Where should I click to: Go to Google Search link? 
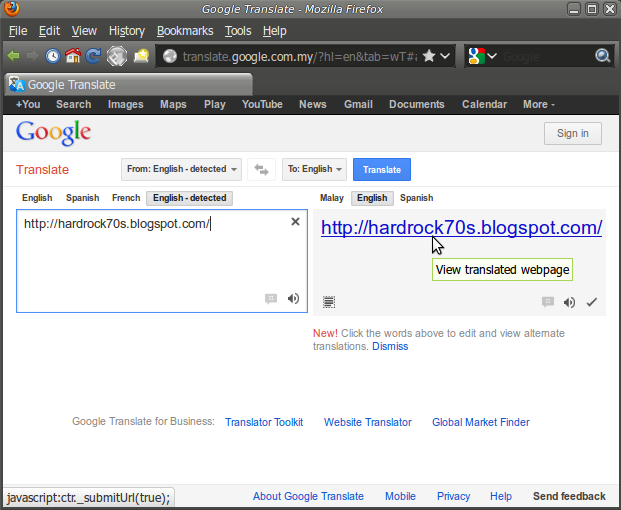[x=74, y=104]
